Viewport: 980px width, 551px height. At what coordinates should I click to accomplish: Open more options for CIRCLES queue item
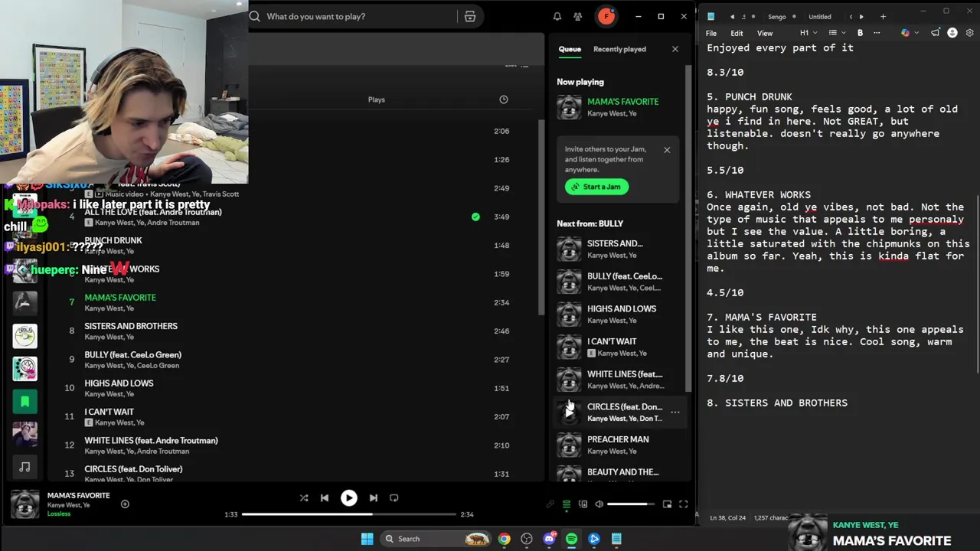pos(675,412)
